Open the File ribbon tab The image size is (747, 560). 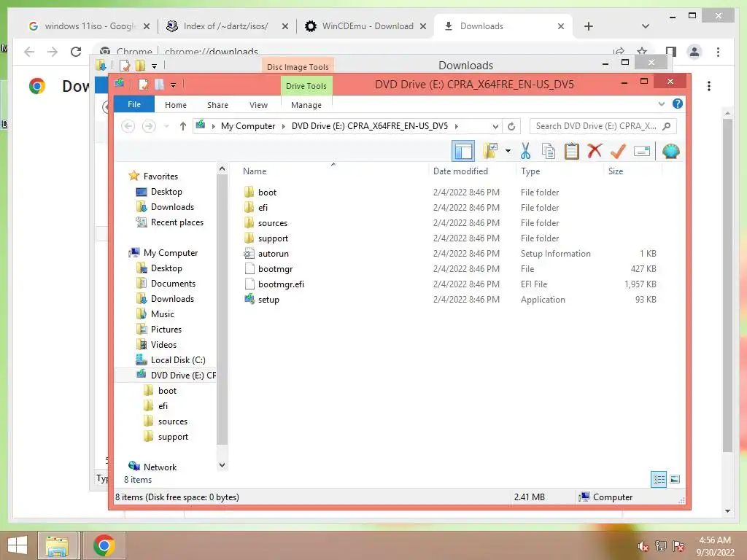[x=134, y=104]
